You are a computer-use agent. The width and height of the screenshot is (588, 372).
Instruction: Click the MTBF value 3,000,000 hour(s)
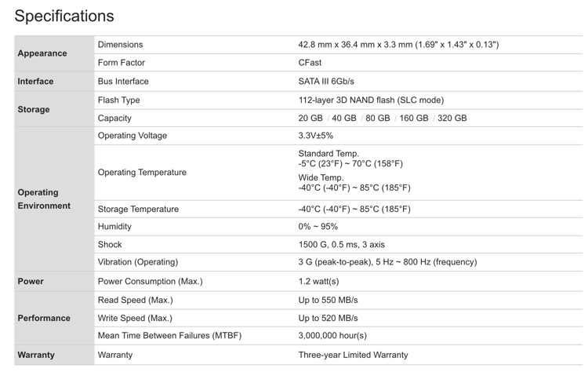point(332,336)
